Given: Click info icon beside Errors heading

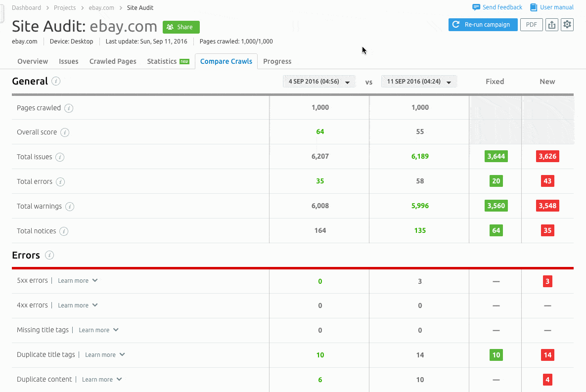Looking at the screenshot, I should [49, 255].
